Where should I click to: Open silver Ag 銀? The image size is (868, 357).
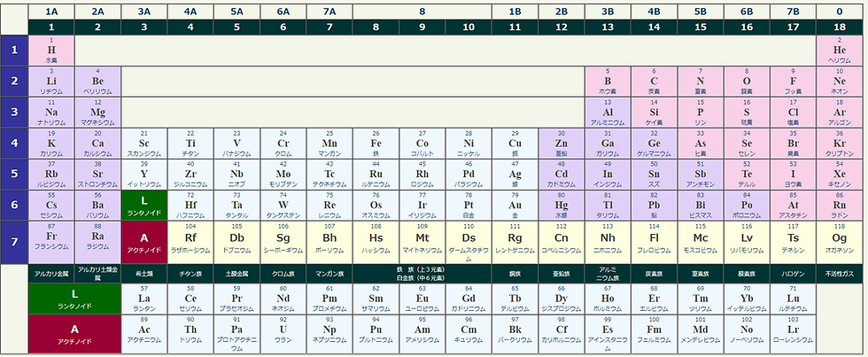(515, 175)
